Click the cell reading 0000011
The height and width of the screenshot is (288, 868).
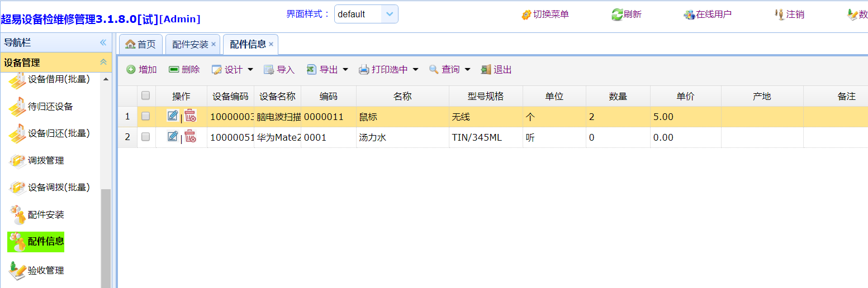click(329, 117)
